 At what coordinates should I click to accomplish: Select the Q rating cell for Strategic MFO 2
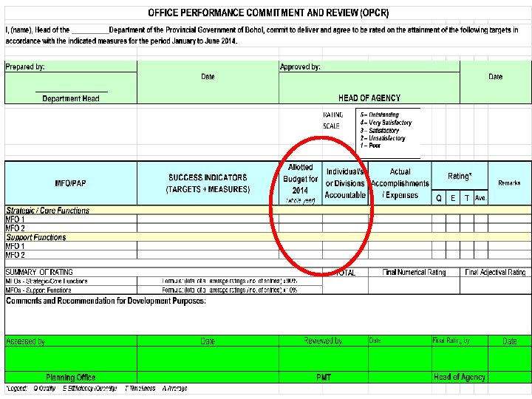[439, 228]
